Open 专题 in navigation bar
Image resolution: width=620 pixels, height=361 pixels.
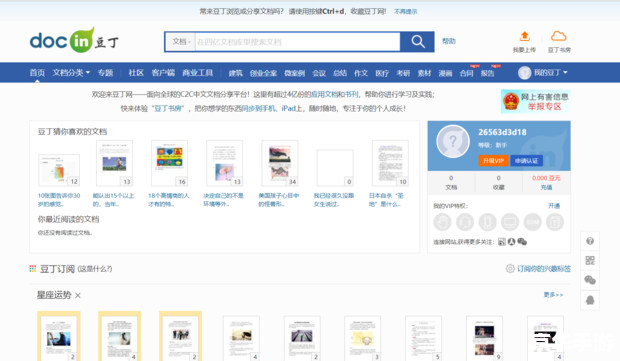pos(106,73)
